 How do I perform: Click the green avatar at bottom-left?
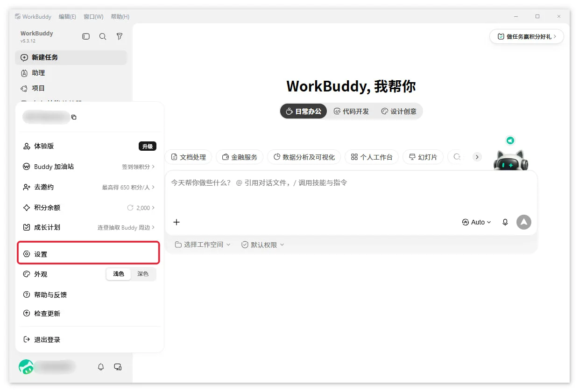click(26, 367)
